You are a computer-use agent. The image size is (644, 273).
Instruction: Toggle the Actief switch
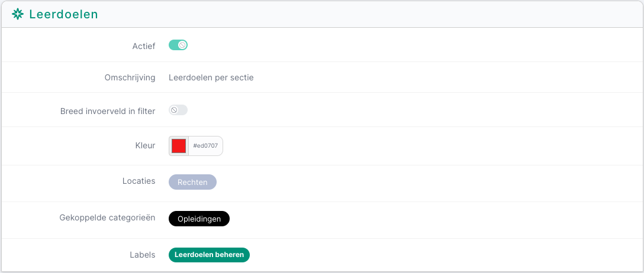[178, 45]
